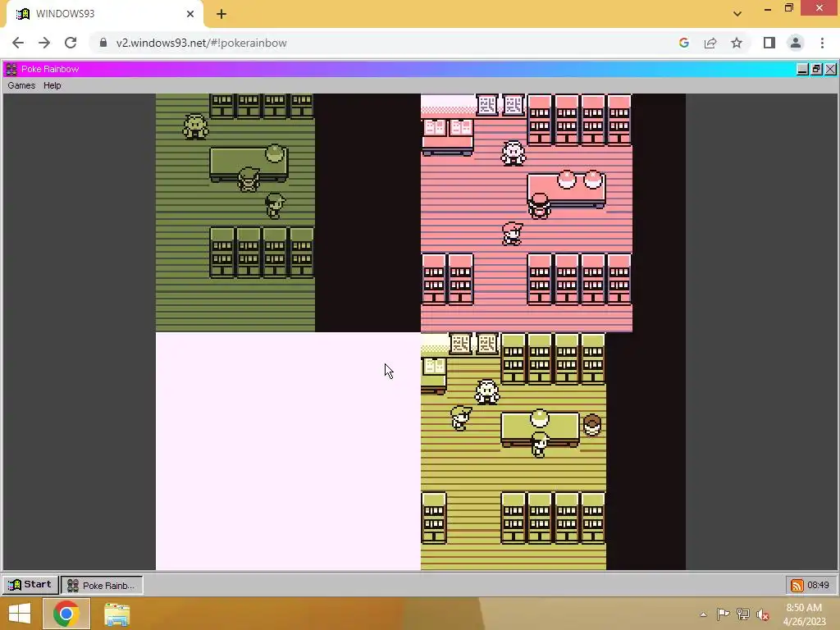This screenshot has height=630, width=840.
Task: Open Chrome profile avatar
Action: pyautogui.click(x=796, y=43)
